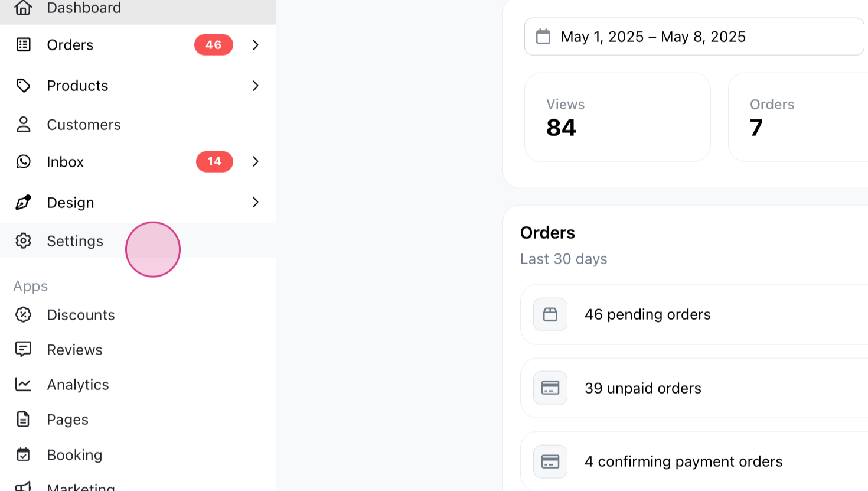Click the Booking calendar check icon

tap(23, 455)
